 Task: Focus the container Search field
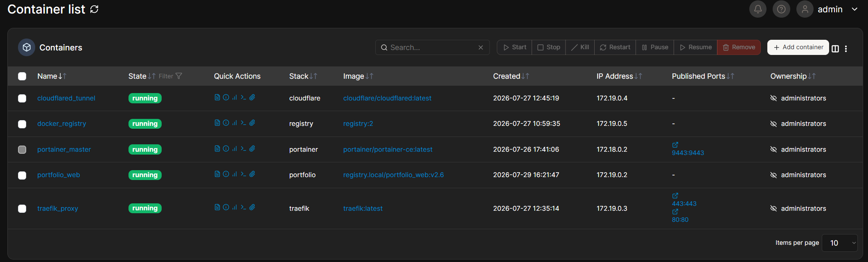pos(432,48)
